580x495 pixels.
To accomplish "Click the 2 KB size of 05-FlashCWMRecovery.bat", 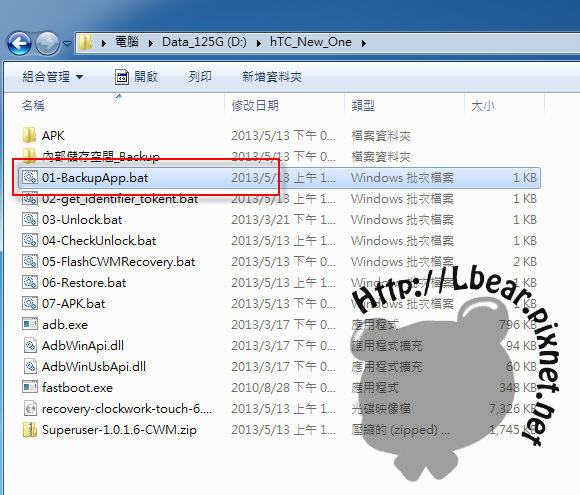I will coord(525,262).
